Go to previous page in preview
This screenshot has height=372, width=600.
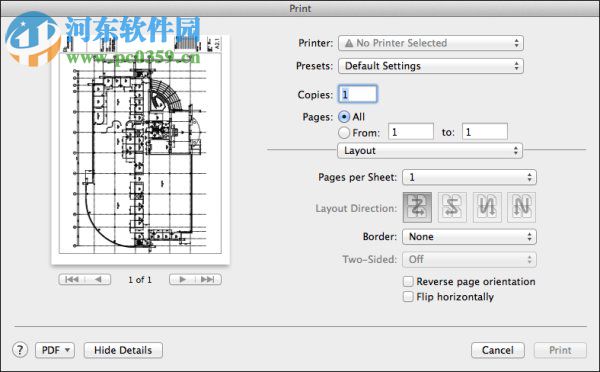coord(98,279)
